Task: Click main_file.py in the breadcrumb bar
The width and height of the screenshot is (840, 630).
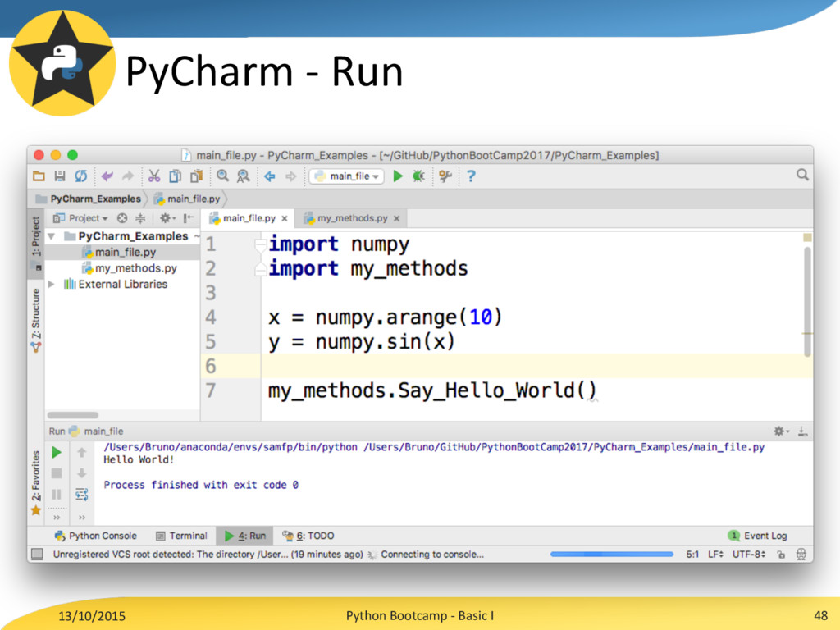Action: 187,199
